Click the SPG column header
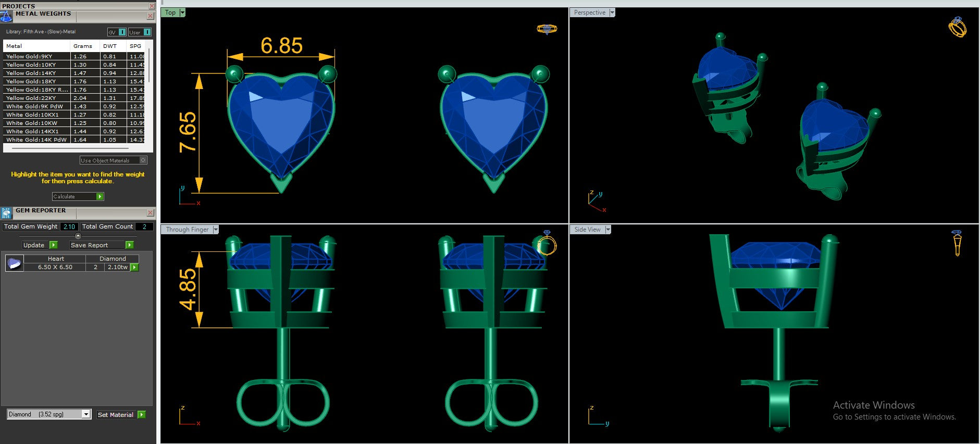The height and width of the screenshot is (444, 980). (137, 46)
